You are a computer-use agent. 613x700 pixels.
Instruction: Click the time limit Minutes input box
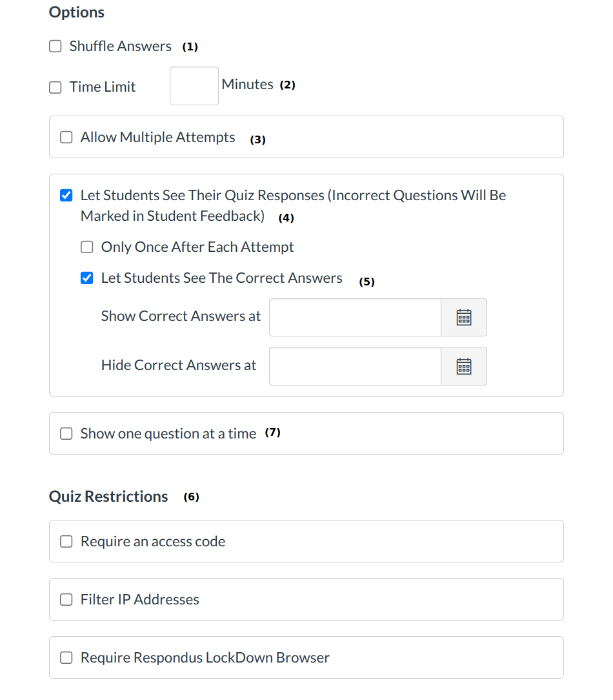(x=194, y=86)
